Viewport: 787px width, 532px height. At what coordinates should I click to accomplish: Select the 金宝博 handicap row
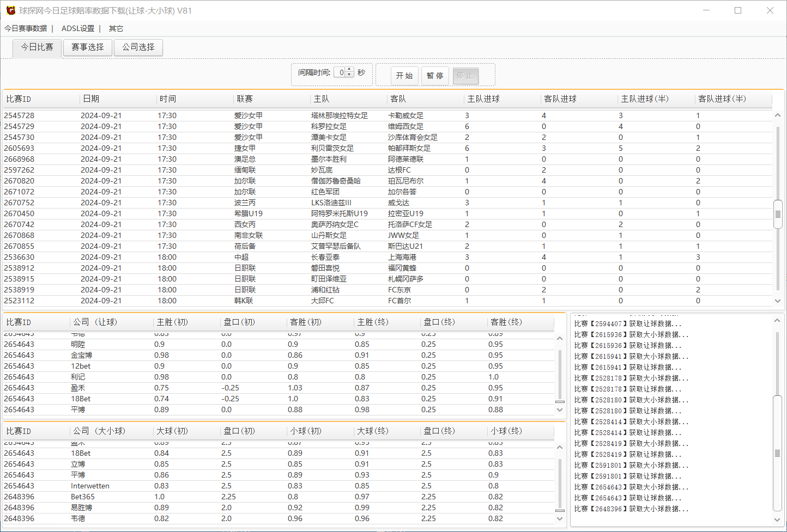tap(279, 355)
